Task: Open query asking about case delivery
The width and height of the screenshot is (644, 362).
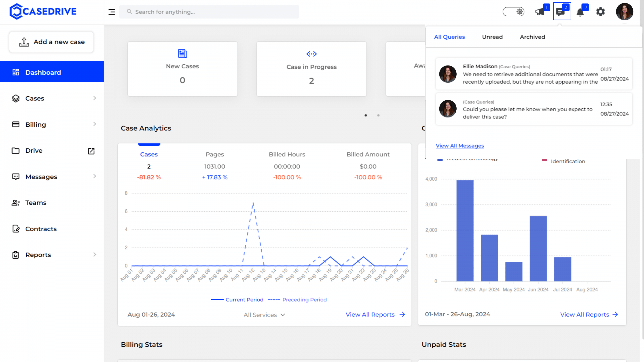Action: click(x=534, y=109)
